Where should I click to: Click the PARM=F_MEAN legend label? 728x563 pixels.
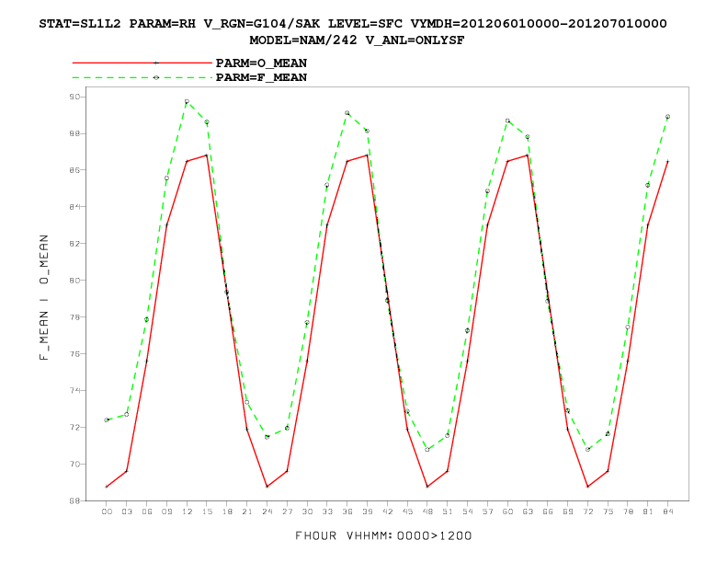pyautogui.click(x=261, y=77)
